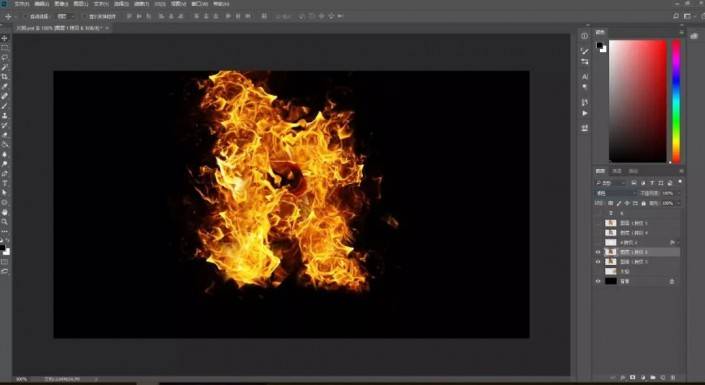Select the Hand tool

(5, 212)
